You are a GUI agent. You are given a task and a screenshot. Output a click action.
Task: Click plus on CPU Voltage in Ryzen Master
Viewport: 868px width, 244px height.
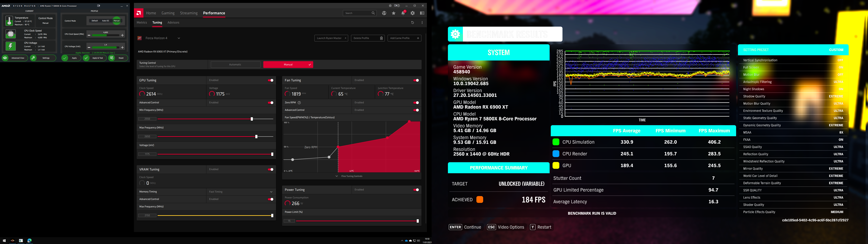tap(122, 47)
